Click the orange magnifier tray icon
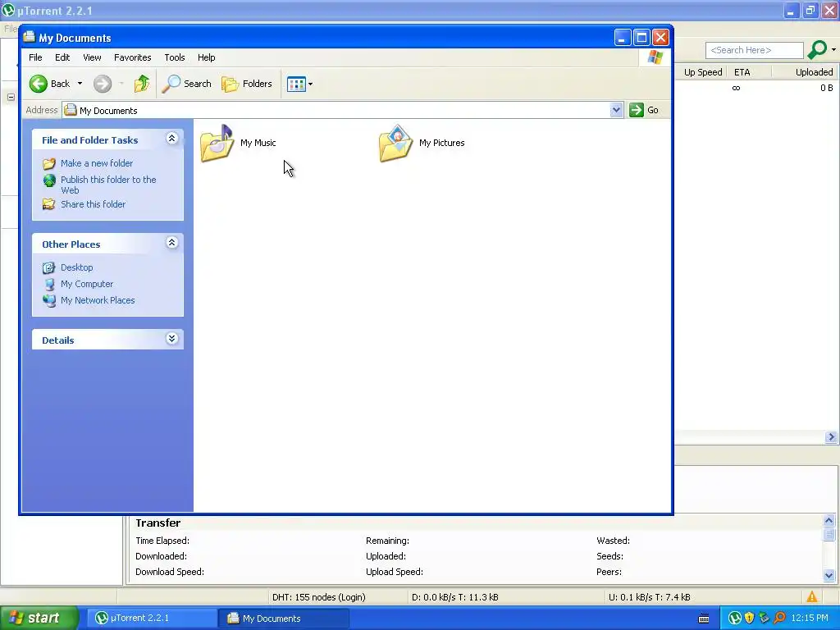Viewport: 840px width, 630px height. (x=779, y=619)
